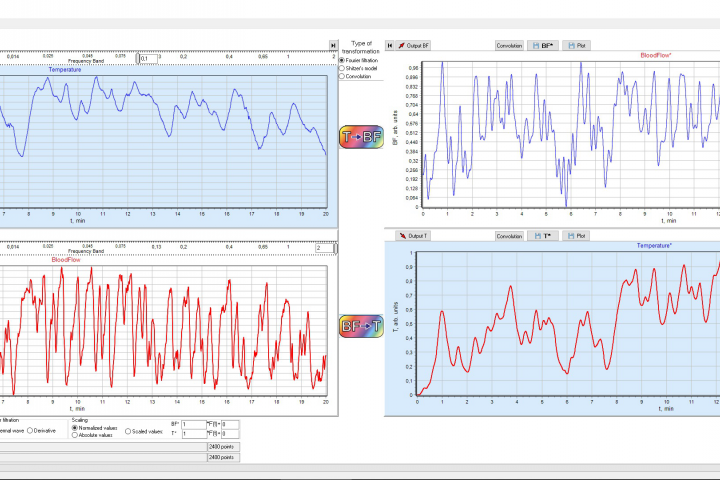Click the skip-to-end arrow above Temperature chart

pos(333,45)
